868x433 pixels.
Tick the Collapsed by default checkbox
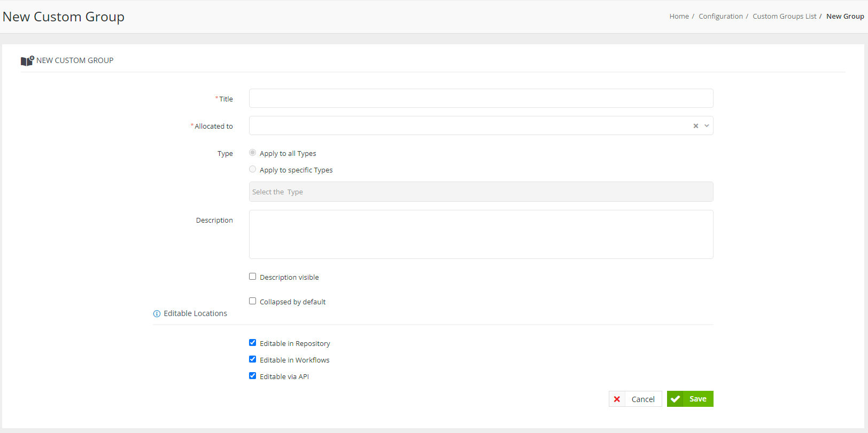click(253, 301)
